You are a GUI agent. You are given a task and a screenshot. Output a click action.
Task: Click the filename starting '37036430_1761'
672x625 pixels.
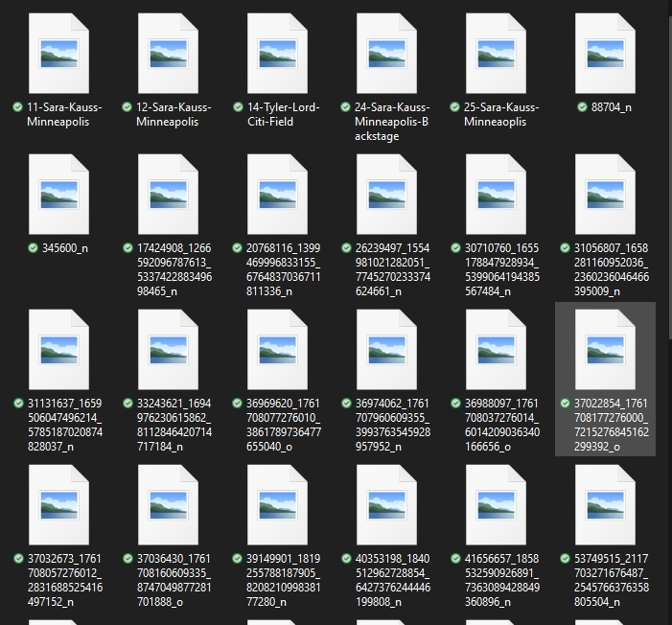pos(174,580)
